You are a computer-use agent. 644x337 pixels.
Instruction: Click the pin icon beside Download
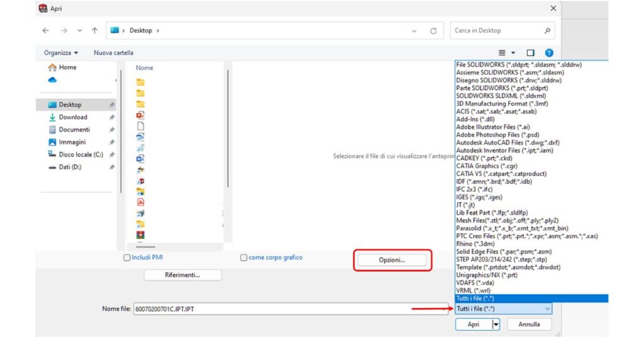111,118
